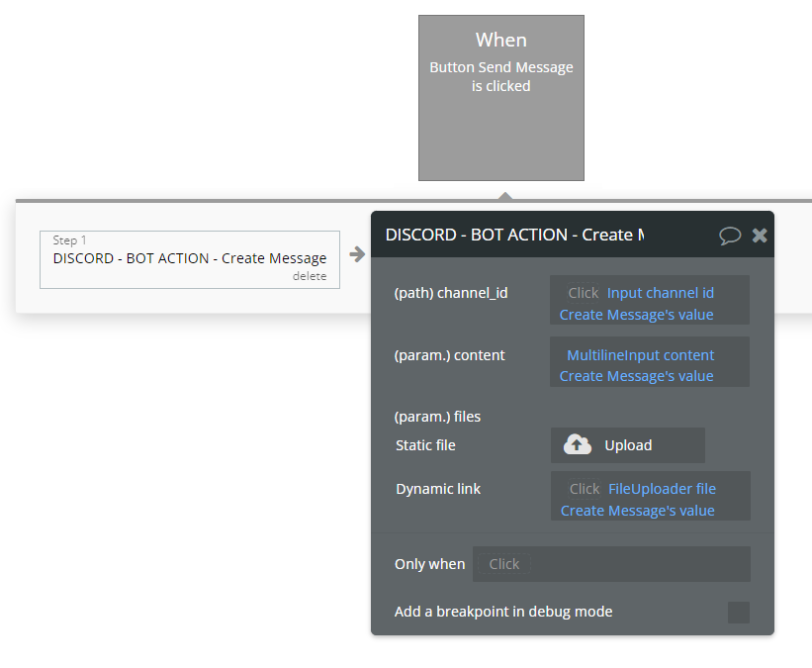812x668 pixels.
Task: Click the insertion slot before FileUploader file
Action: click(585, 489)
